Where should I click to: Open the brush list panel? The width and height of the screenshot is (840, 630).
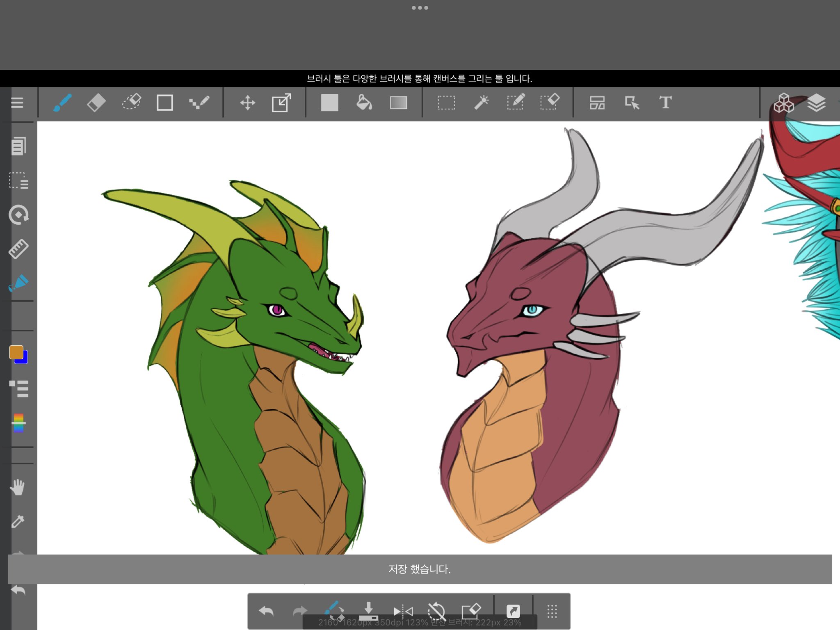coord(18,389)
